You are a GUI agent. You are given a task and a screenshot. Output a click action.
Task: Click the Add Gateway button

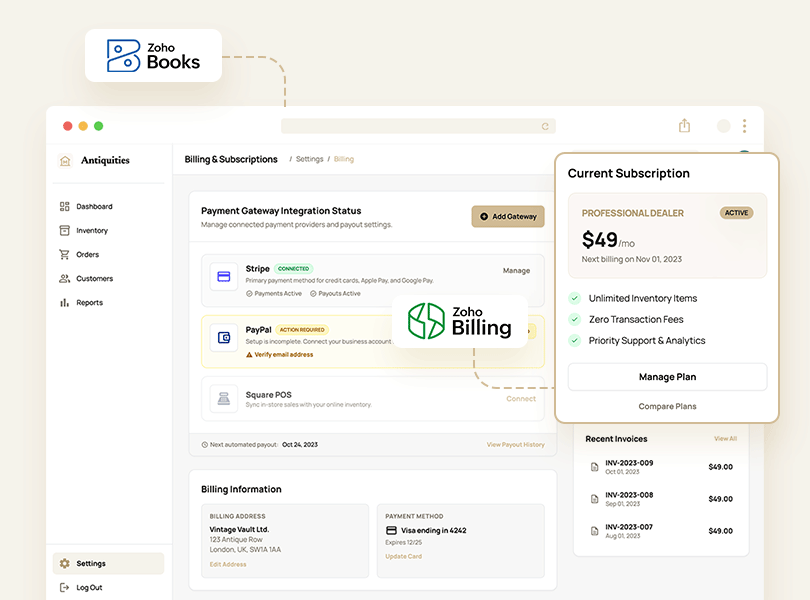click(508, 216)
